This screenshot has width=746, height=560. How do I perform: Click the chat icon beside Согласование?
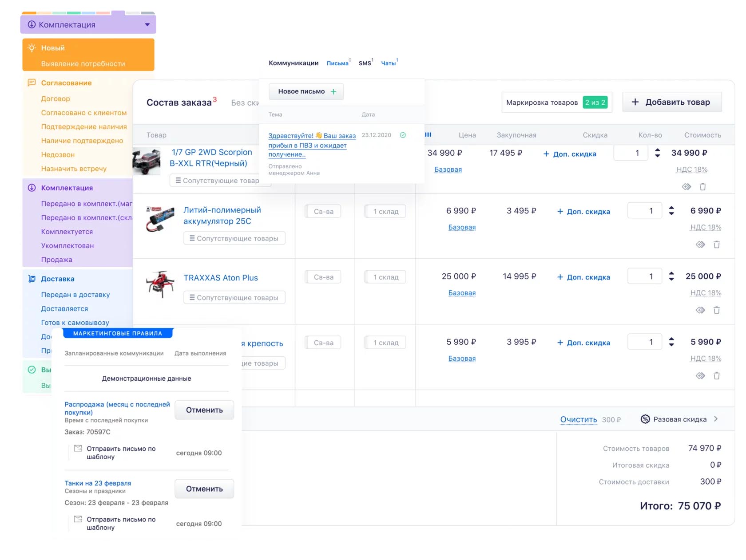pos(32,83)
